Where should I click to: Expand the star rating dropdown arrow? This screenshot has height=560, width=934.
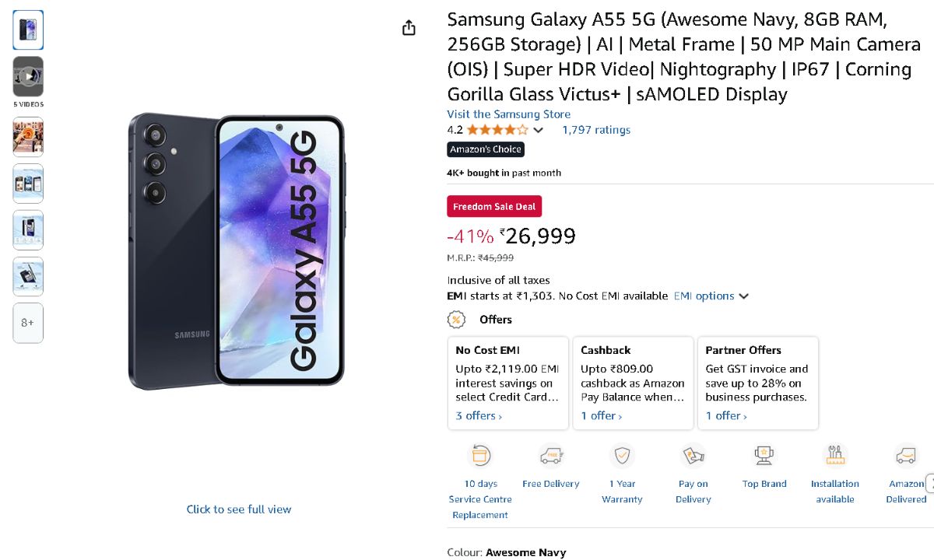(538, 131)
